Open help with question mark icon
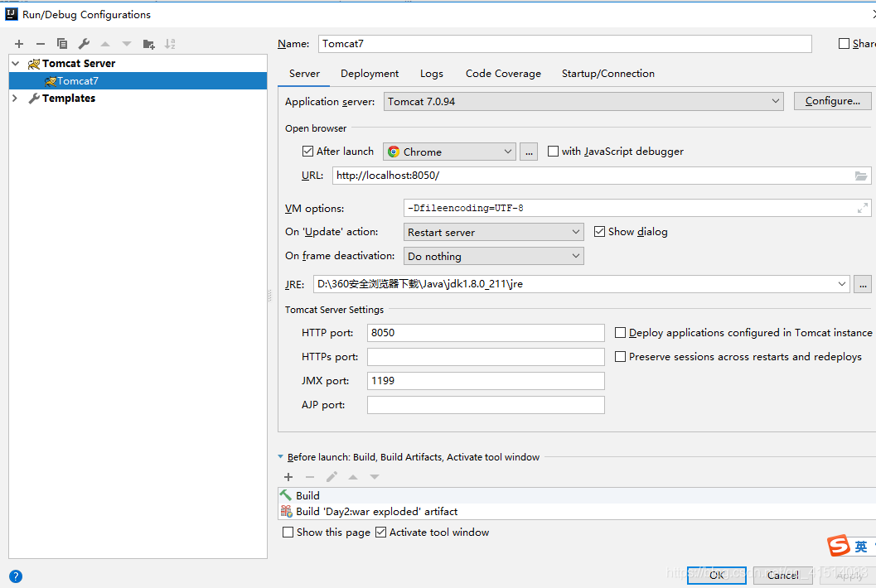Screen dimensions: 876x588 point(16,576)
